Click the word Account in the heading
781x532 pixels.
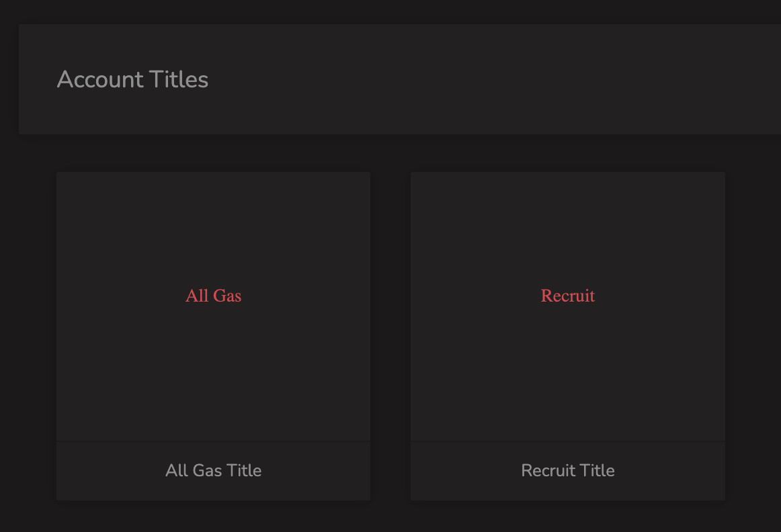(101, 80)
